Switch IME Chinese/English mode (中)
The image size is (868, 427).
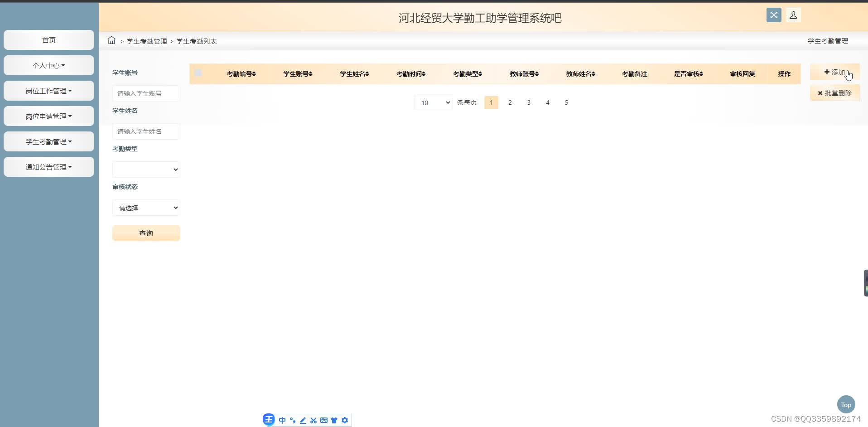(282, 420)
